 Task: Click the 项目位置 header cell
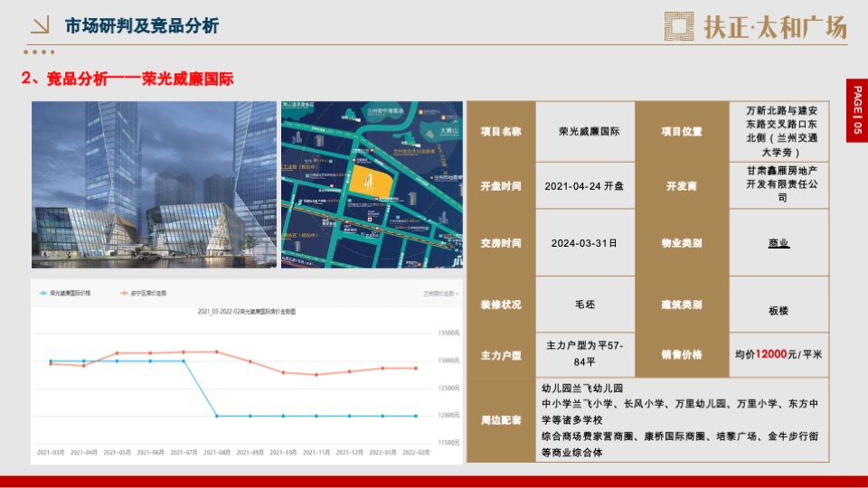coord(682,131)
